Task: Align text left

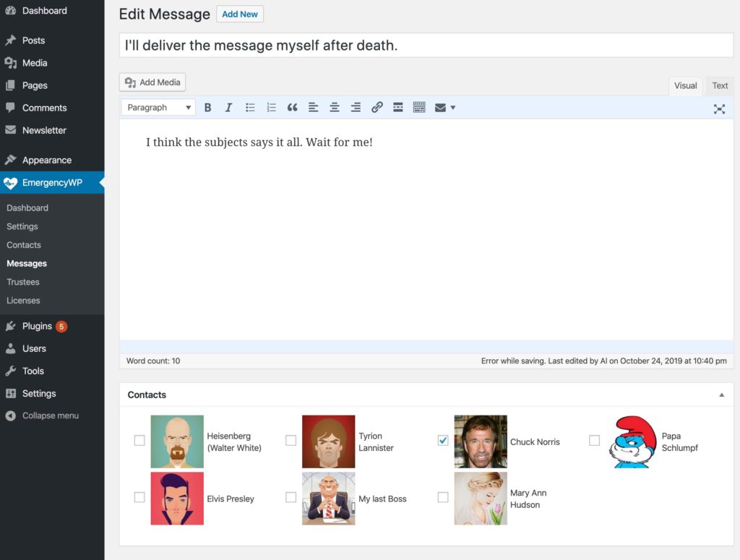Action: [x=314, y=108]
